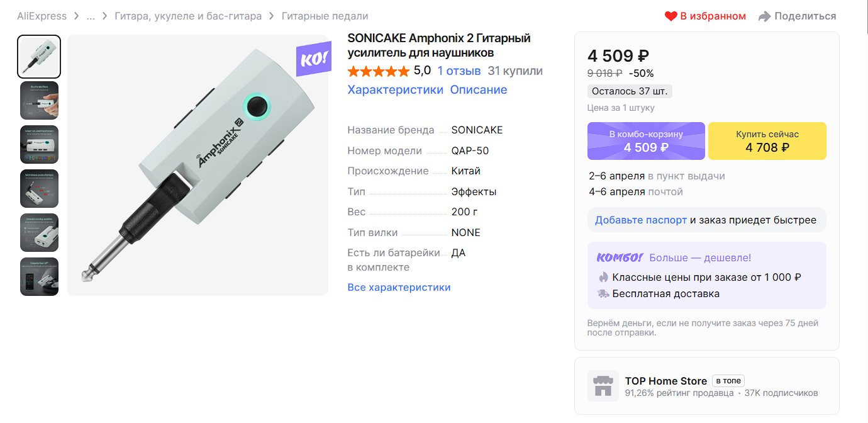Click the free delivery truck icon

pyautogui.click(x=603, y=293)
